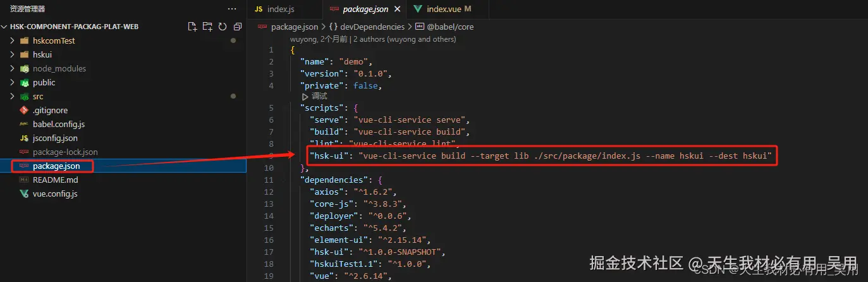
Task: Click the "hsk-ui" build script line
Action: click(x=541, y=156)
